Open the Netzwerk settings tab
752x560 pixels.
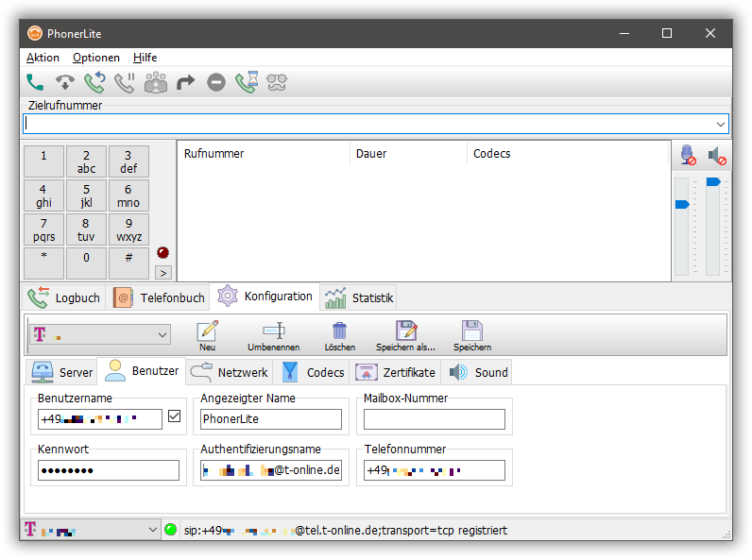(229, 372)
